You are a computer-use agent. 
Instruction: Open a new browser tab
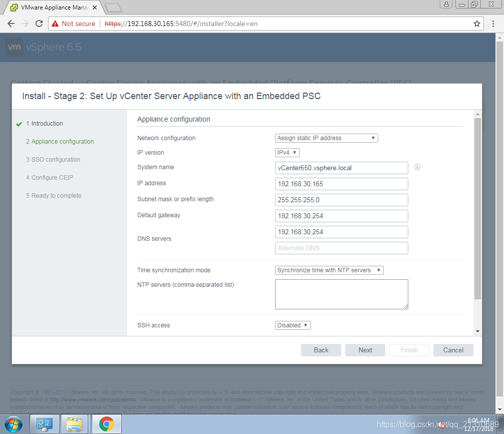click(x=113, y=8)
